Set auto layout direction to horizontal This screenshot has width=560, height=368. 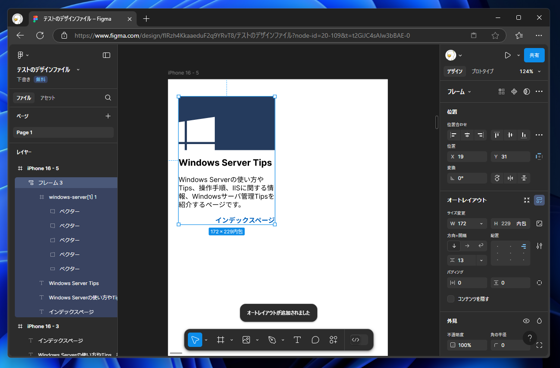tap(467, 246)
